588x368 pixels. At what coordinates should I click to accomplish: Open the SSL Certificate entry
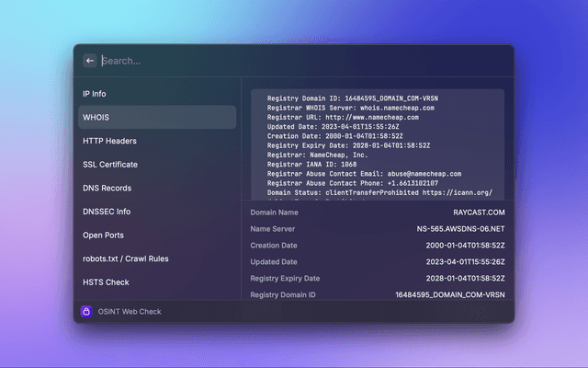click(x=156, y=165)
